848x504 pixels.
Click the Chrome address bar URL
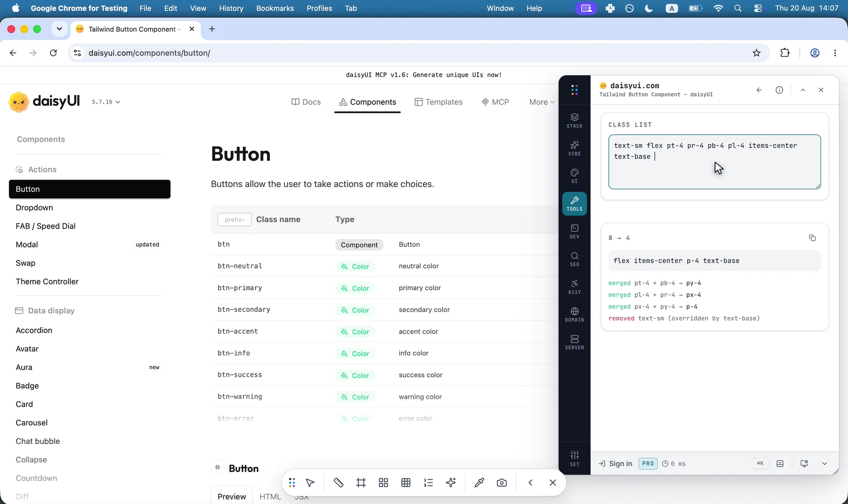(x=149, y=53)
